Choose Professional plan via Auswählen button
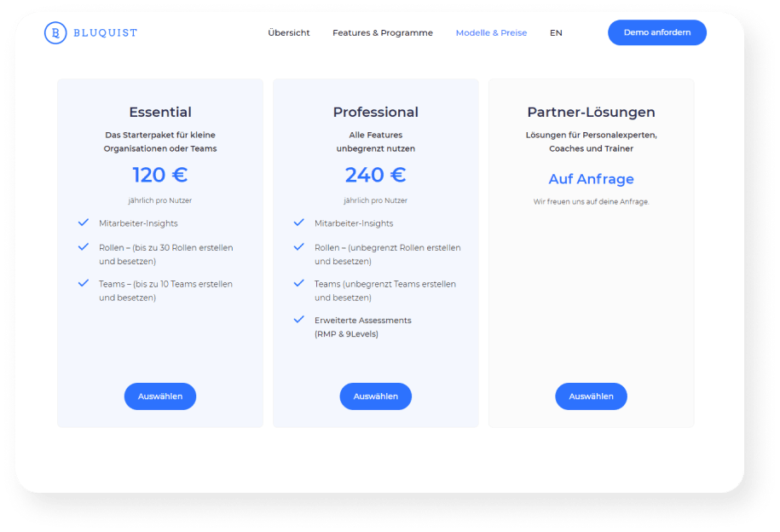Image resolution: width=780 pixels, height=532 pixels. (x=376, y=396)
